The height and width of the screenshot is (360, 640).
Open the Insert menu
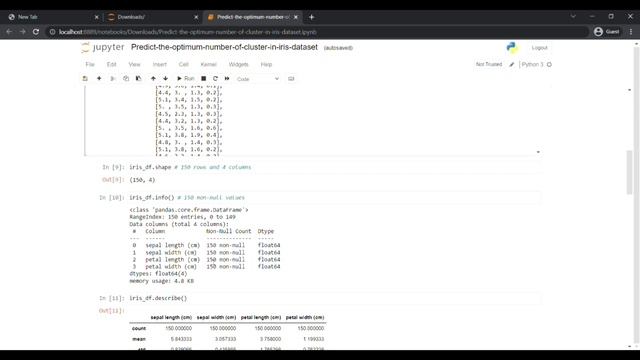(160, 64)
